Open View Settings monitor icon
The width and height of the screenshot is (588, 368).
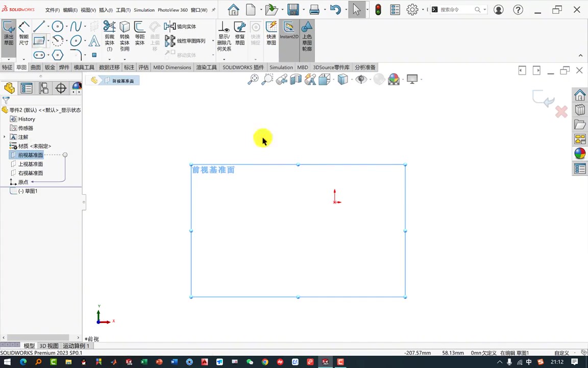tap(412, 79)
